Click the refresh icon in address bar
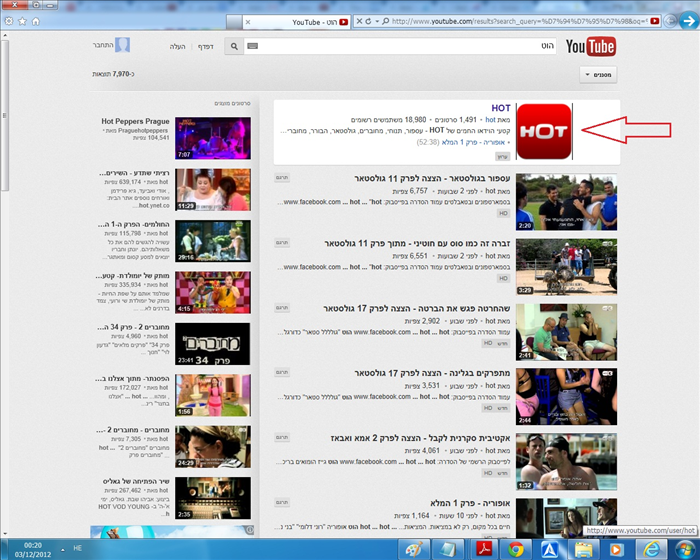Image resolution: width=700 pixels, height=560 pixels. click(x=368, y=21)
